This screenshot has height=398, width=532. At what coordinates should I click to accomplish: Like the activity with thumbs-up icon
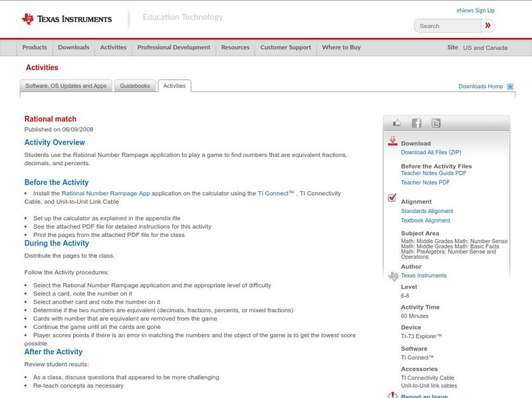pyautogui.click(x=396, y=123)
